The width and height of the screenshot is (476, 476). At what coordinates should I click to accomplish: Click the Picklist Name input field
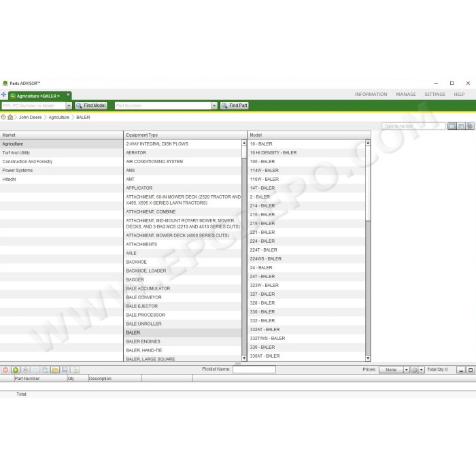tap(254, 369)
